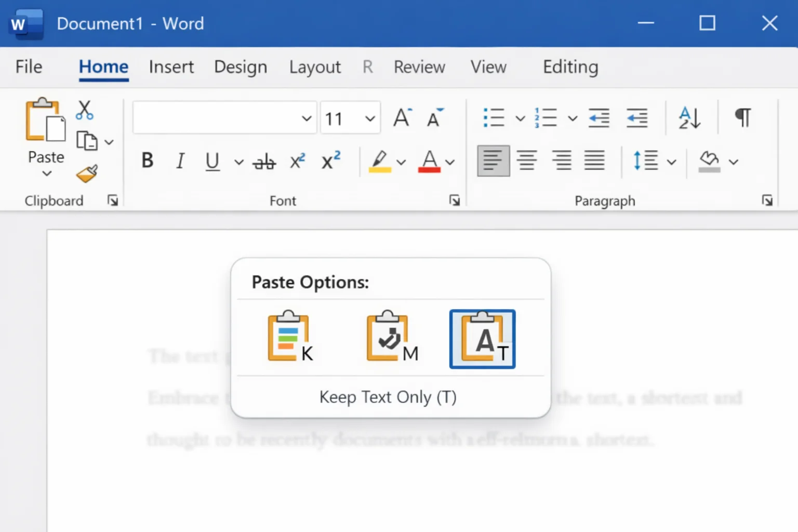Copy selection using the Copy icon
The height and width of the screenshot is (532, 798).
pos(87,141)
